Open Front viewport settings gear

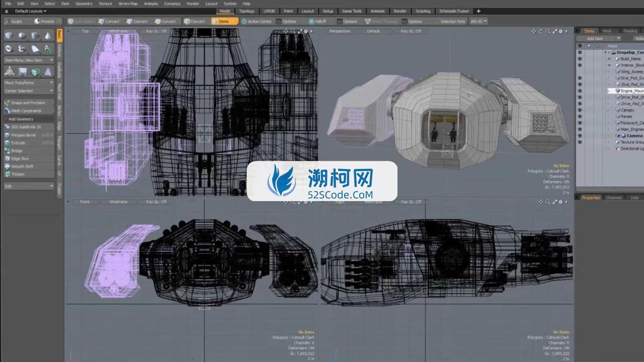[x=306, y=202]
